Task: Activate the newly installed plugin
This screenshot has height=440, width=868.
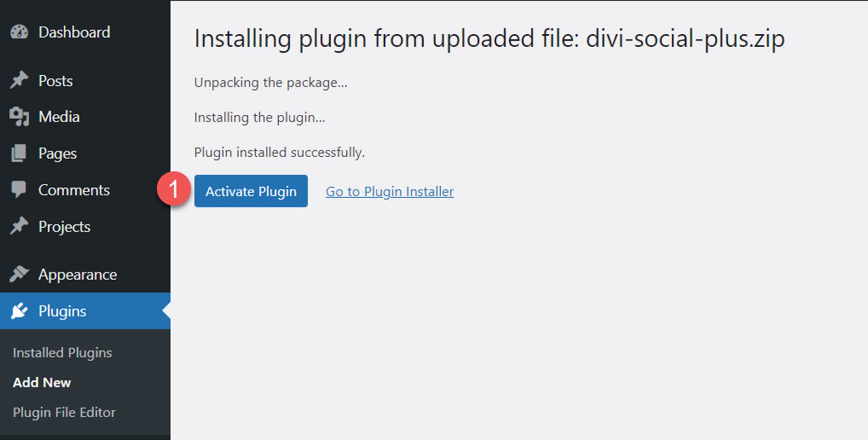Action: [251, 191]
